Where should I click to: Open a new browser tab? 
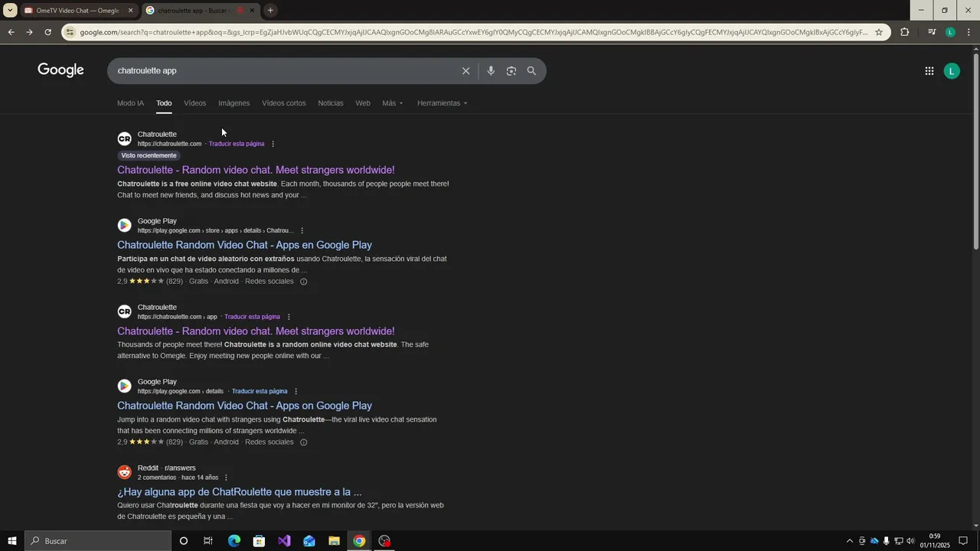pos(270,11)
